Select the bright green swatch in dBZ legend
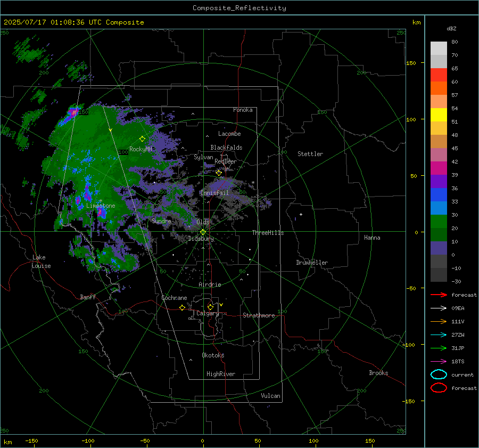This screenshot has height=448, width=479. point(439,221)
